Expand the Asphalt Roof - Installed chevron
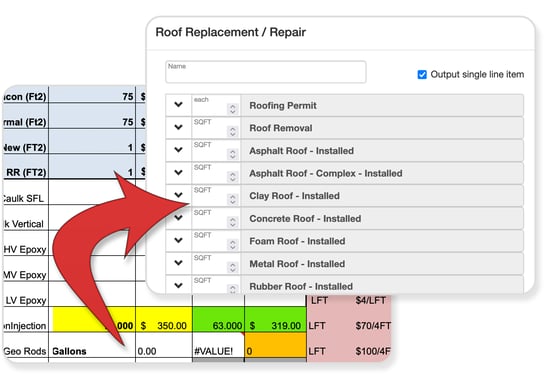550x388 pixels. click(x=179, y=150)
